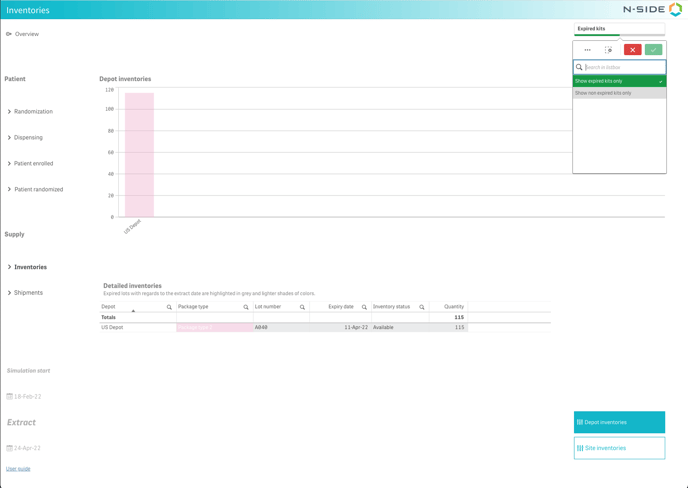This screenshot has height=488, width=688.
Task: Click the search icon in Inventory status column
Action: pos(422,307)
